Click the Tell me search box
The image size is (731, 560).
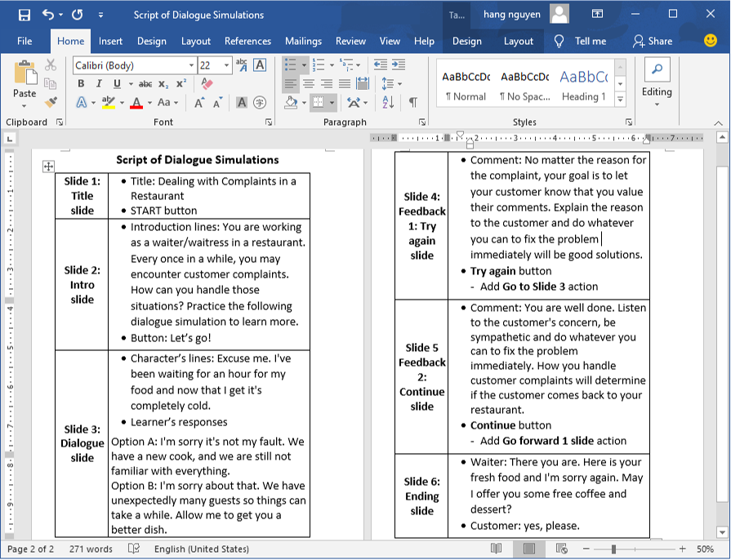coord(582,41)
